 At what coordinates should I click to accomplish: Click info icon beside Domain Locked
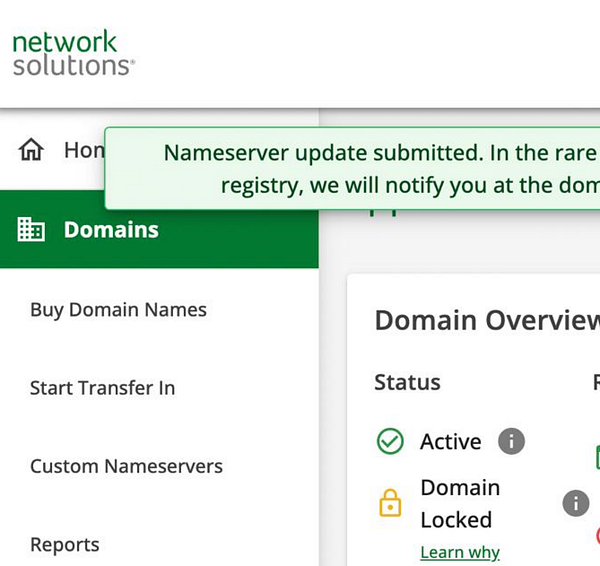point(576,503)
